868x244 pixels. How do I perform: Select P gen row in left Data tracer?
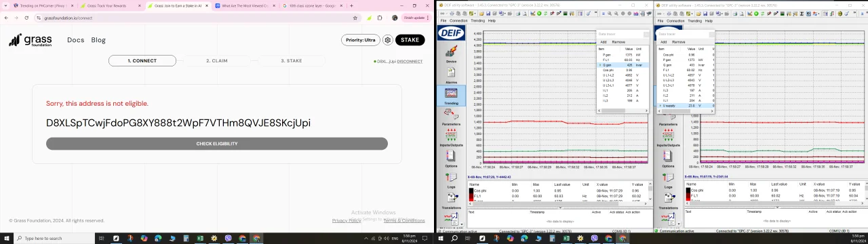point(623,55)
